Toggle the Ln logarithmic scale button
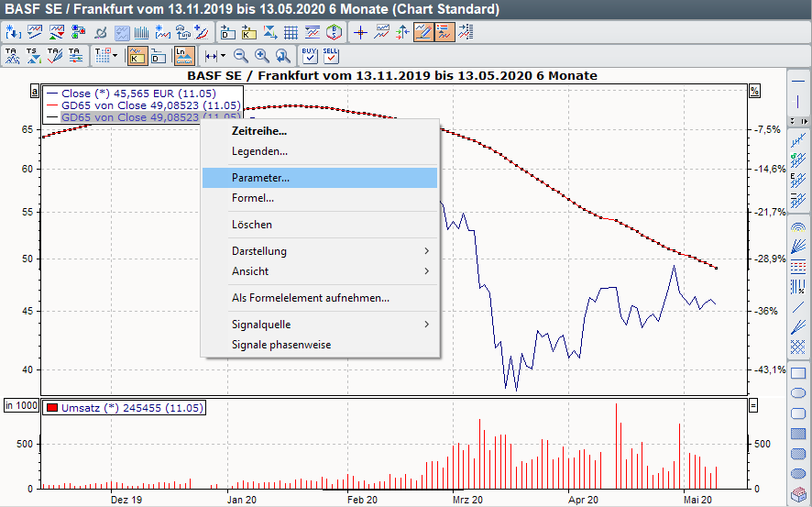 pyautogui.click(x=184, y=56)
